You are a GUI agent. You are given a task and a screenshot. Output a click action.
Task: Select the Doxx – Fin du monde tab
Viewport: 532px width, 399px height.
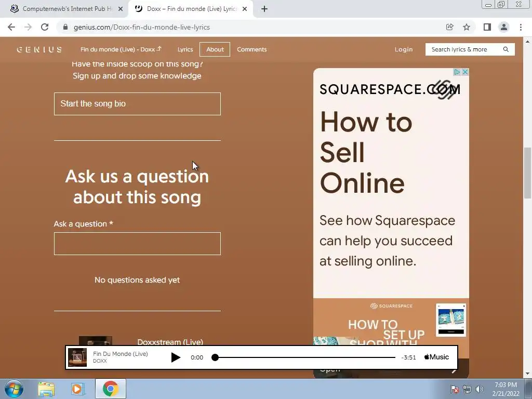pyautogui.click(x=191, y=9)
